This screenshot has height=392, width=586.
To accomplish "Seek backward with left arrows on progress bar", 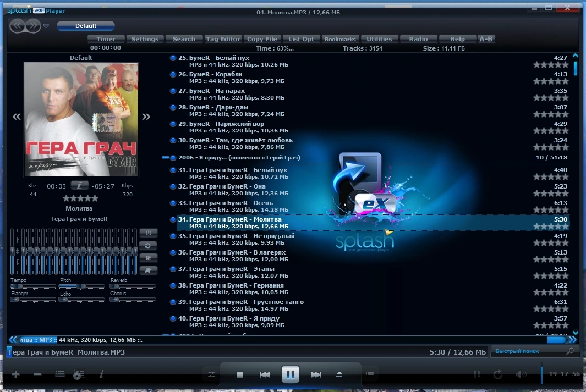I will pyautogui.click(x=13, y=340).
